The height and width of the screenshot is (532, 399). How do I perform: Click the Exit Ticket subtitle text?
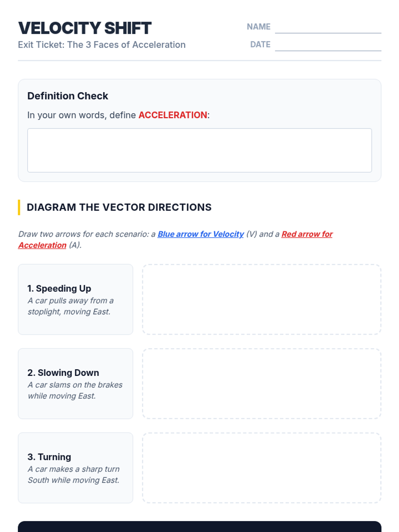(102, 45)
